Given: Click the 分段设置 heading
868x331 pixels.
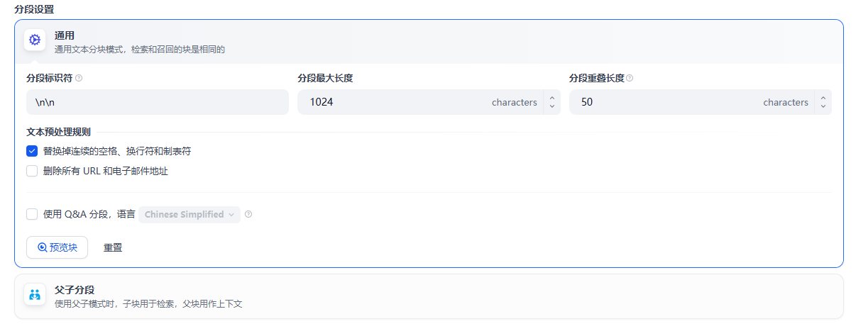Looking at the screenshot, I should pyautogui.click(x=34, y=9).
